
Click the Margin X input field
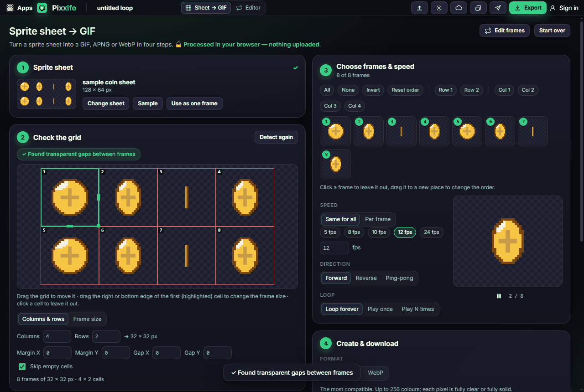57,353
